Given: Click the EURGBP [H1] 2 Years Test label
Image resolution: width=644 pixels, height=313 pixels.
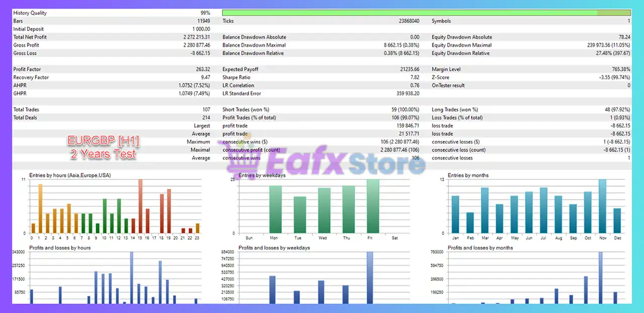Looking at the screenshot, I should click(103, 147).
